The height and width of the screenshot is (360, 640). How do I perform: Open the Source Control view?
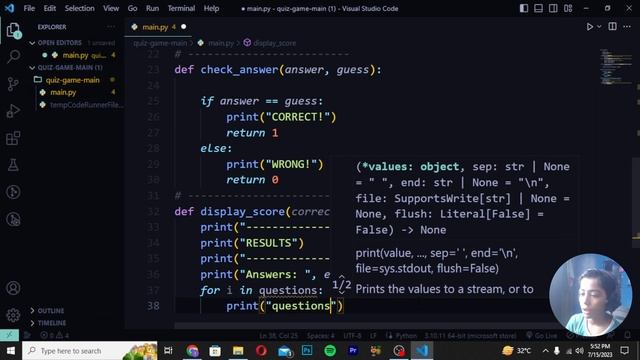pos(13,84)
